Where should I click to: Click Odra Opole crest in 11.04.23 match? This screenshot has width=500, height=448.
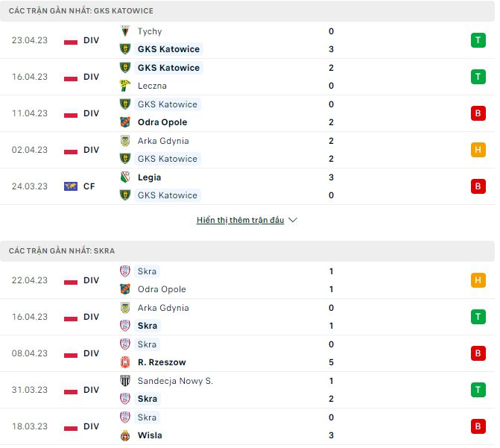click(x=125, y=122)
